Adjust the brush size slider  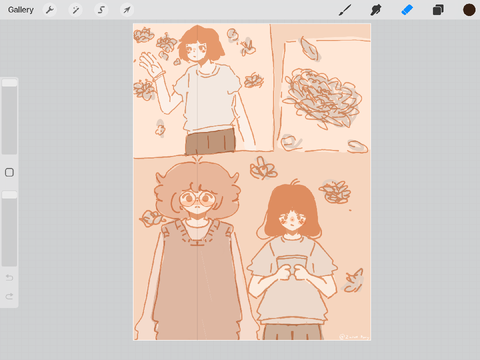pos(9,116)
